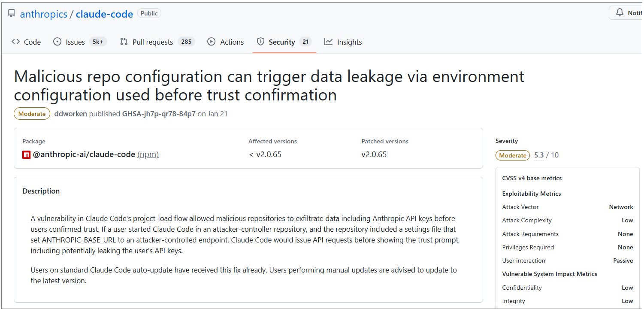Switch to the Pull requests tab

tap(152, 42)
